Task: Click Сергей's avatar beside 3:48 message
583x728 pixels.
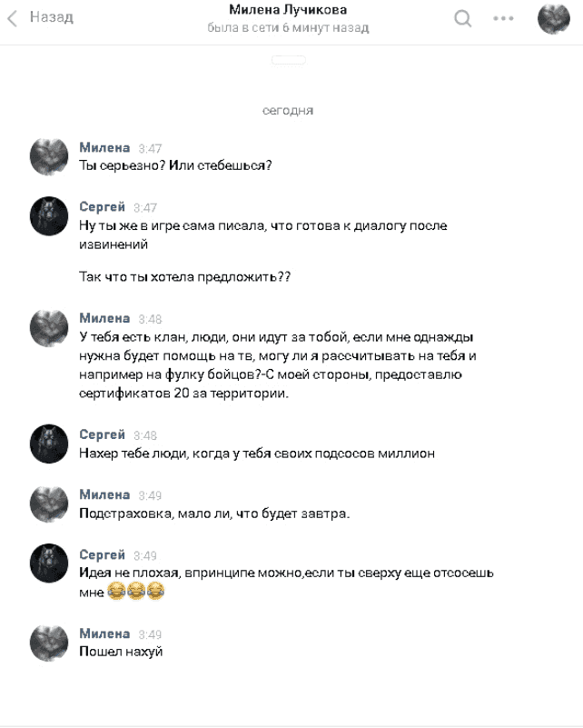Action: [x=49, y=444]
